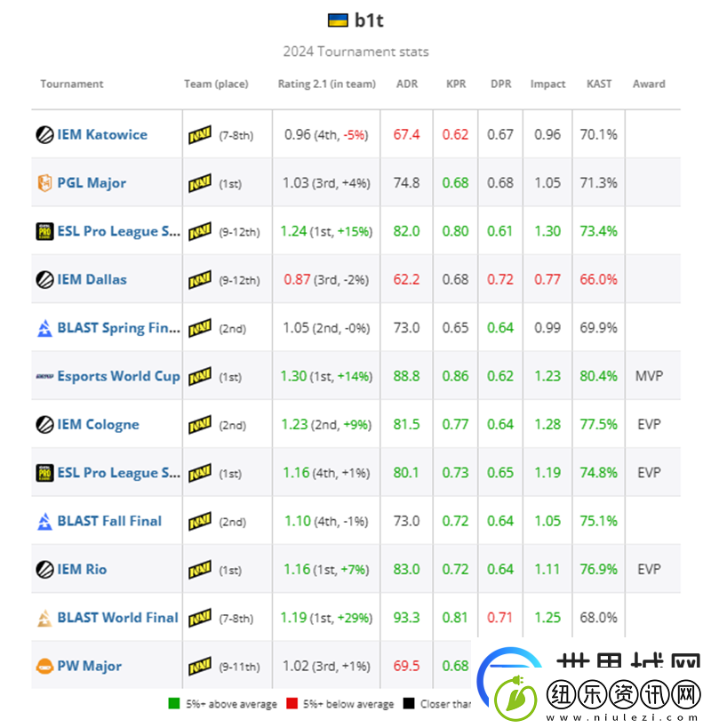Click the 80.4% KAST value

[598, 376]
